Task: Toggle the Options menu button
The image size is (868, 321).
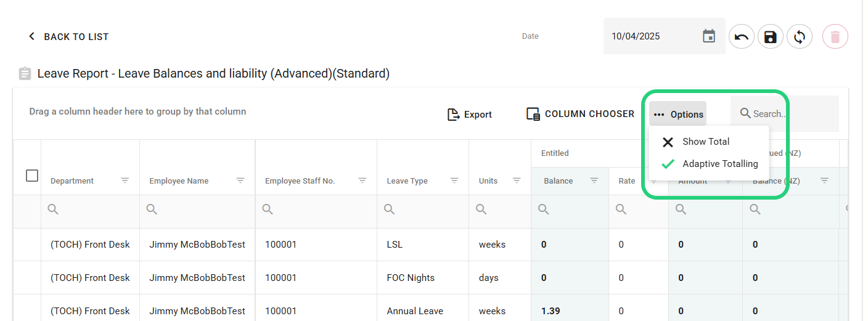Action: point(678,114)
